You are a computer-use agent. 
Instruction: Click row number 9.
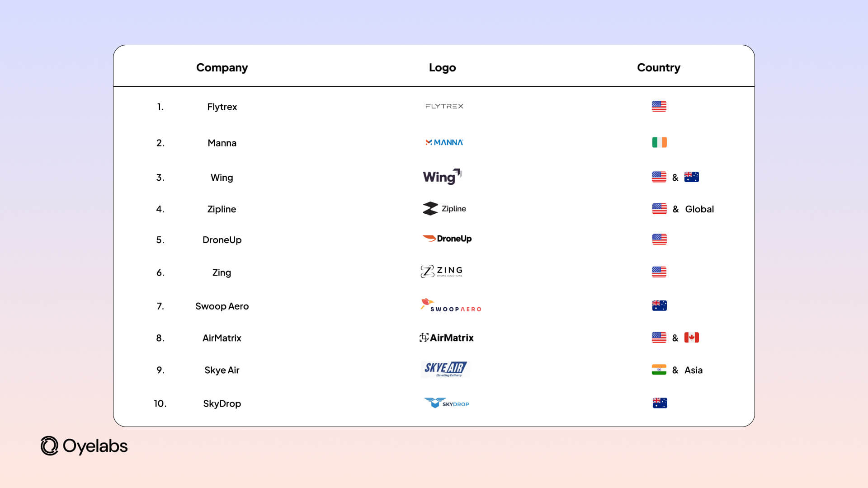coord(160,370)
